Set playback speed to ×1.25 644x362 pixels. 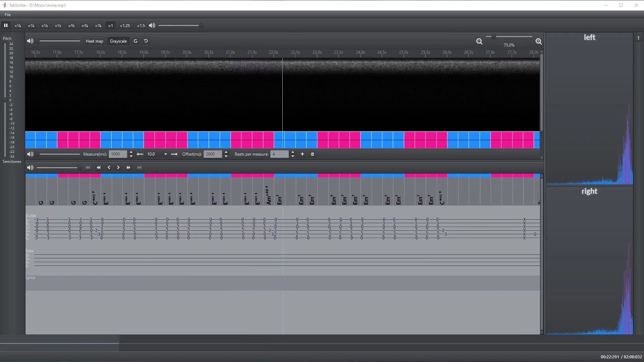click(x=125, y=26)
